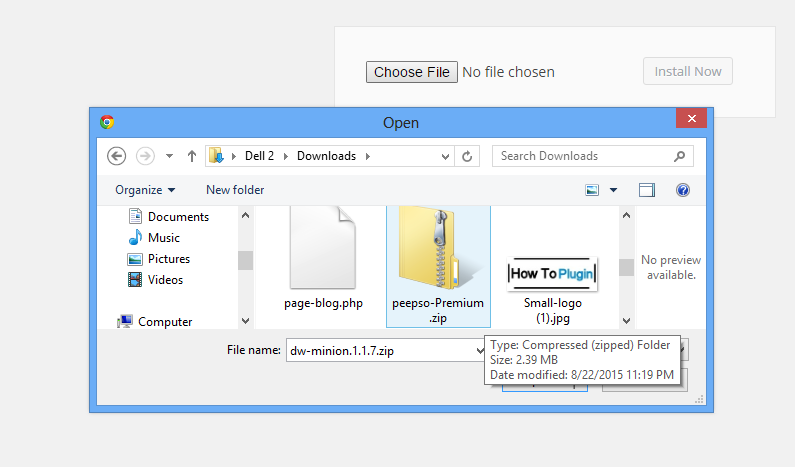Image resolution: width=795 pixels, height=467 pixels.
Task: Click the Small-logo (1).jpg file name
Action: tap(553, 310)
